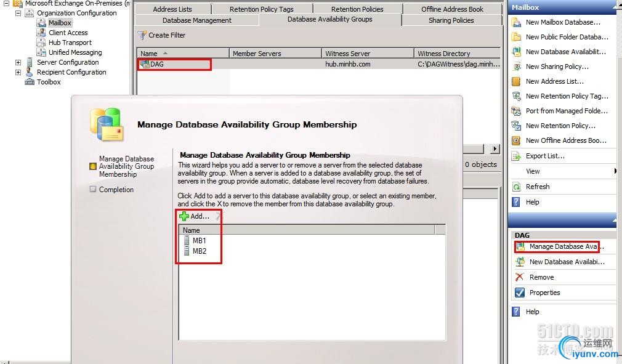Collapse the Microsoft Exchange On-Premises node

pos(7,3)
